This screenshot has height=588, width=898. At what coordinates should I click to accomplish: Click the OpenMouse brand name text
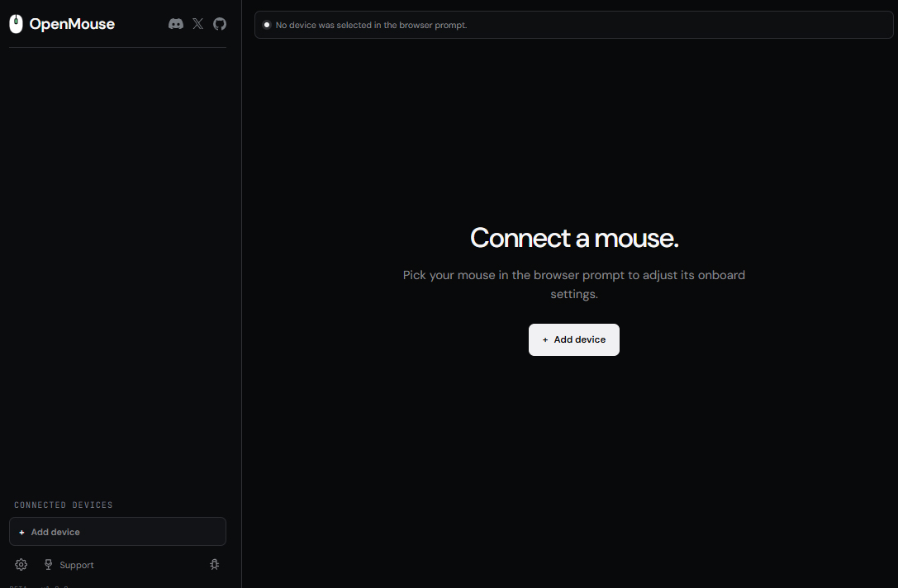point(72,24)
